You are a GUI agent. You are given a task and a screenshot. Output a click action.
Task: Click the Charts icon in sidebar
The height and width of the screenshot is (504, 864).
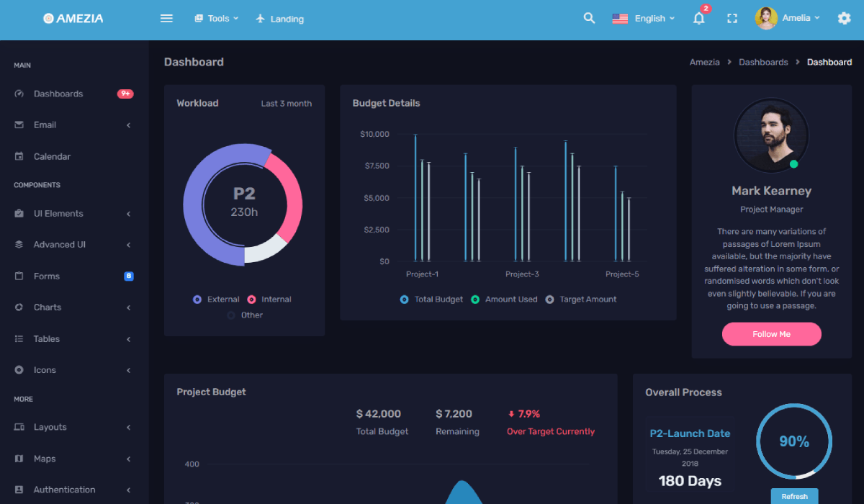(x=19, y=307)
